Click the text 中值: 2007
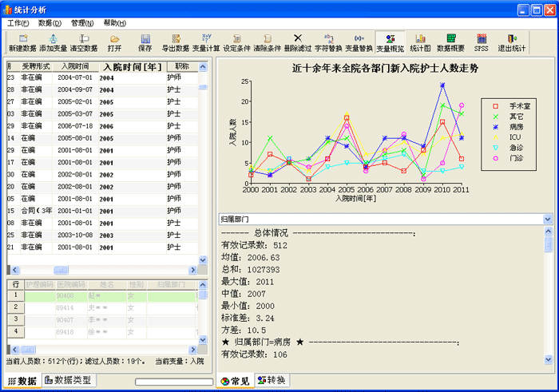 244,294
